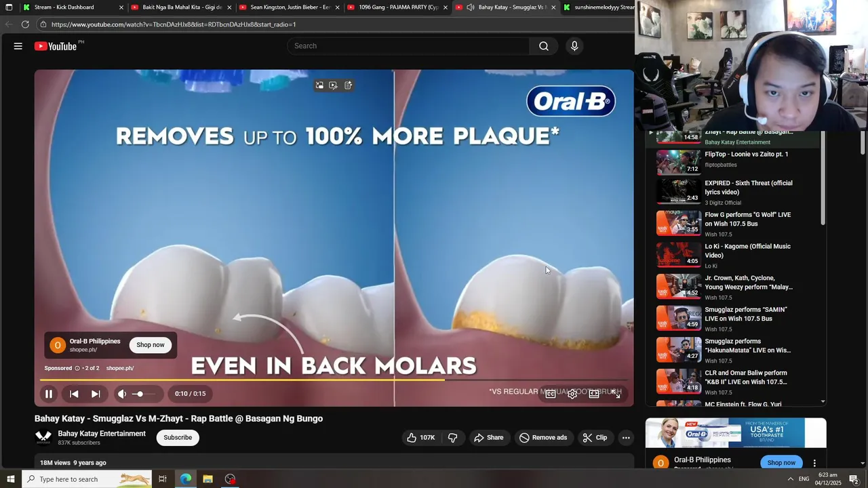
Task: Show hidden system tray icons
Action: pyautogui.click(x=791, y=479)
